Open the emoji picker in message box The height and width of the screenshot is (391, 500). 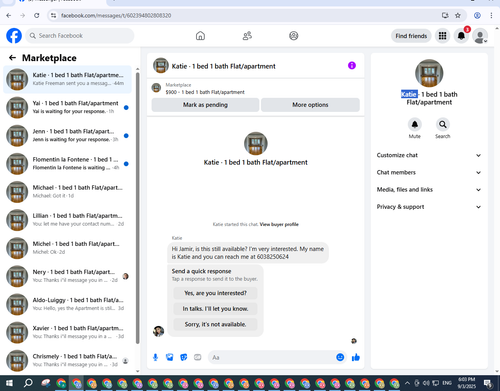click(340, 357)
